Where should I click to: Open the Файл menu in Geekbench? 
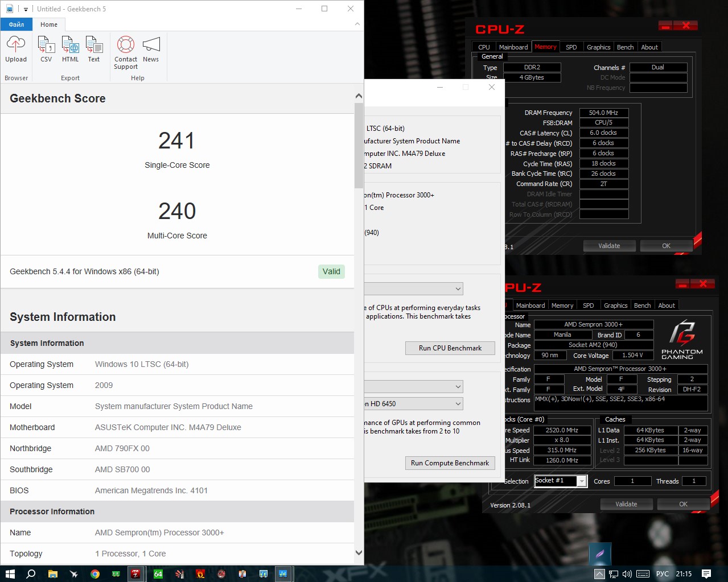tap(17, 24)
